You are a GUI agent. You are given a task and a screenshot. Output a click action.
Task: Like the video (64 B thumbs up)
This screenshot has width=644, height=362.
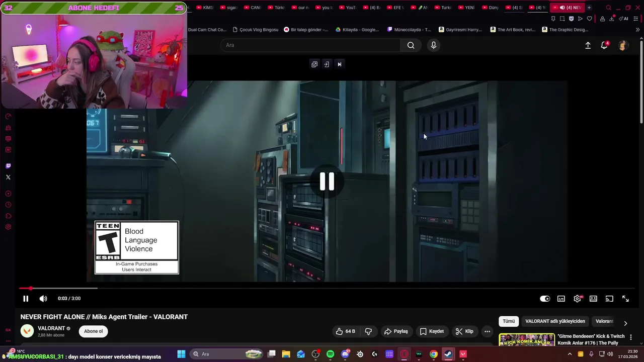346,331
